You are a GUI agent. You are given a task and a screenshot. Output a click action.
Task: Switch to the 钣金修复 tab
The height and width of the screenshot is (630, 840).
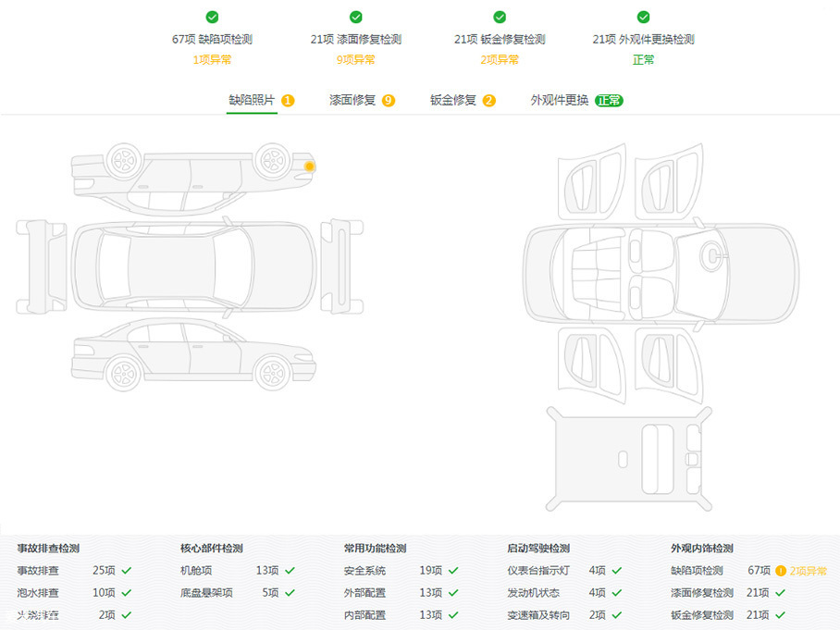(453, 100)
